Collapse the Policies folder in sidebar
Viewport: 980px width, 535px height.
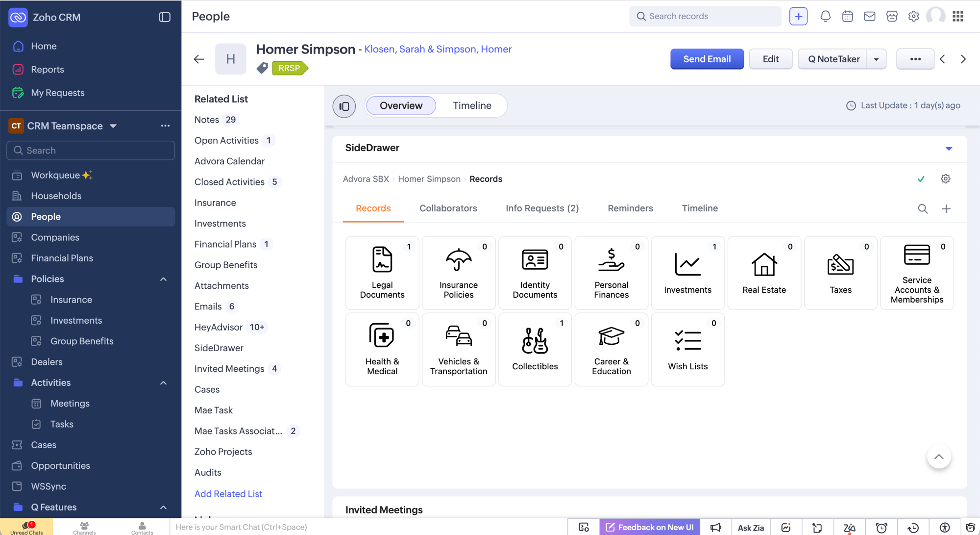[x=164, y=279]
